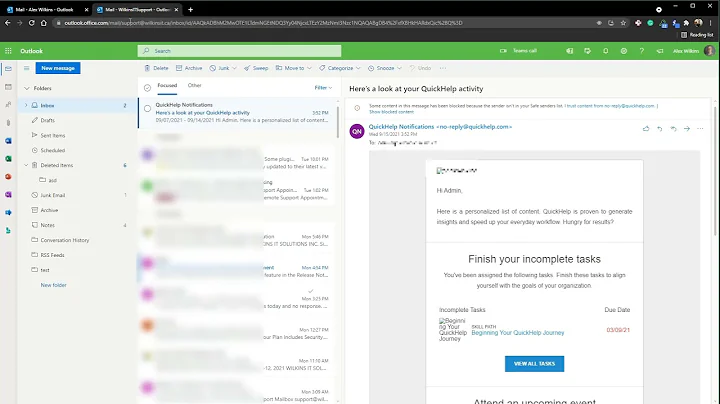Expand the Inbox folder chevron
The width and height of the screenshot is (720, 404).
(26, 105)
